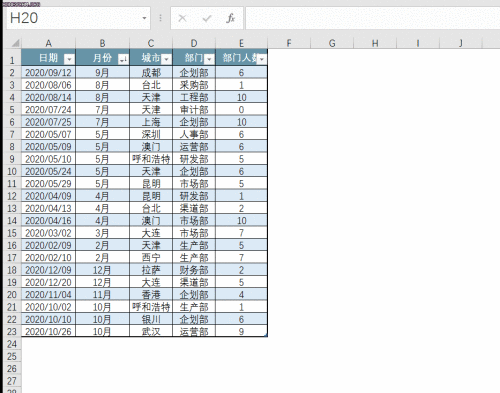Click headcount cell 9 in row 23
The width and height of the screenshot is (500, 393).
pyautogui.click(x=241, y=332)
